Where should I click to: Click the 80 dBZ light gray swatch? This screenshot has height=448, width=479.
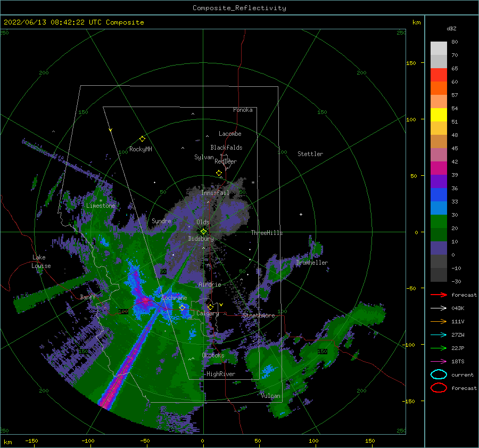[x=439, y=48]
